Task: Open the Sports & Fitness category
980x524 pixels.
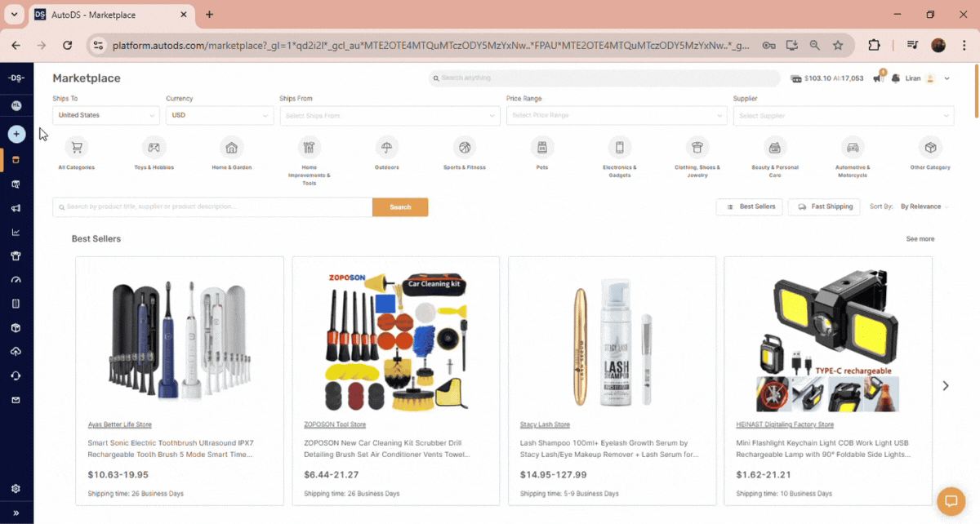Action: [464, 151]
